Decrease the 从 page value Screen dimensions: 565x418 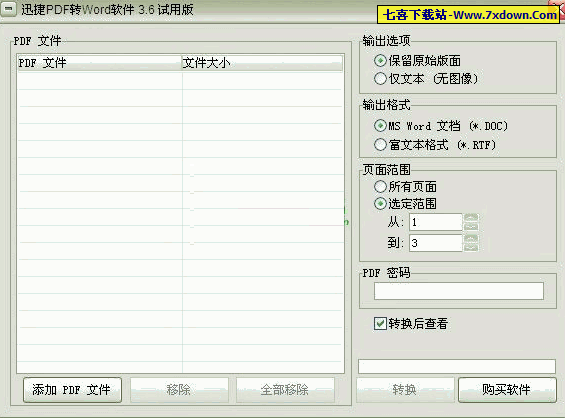[x=471, y=227]
